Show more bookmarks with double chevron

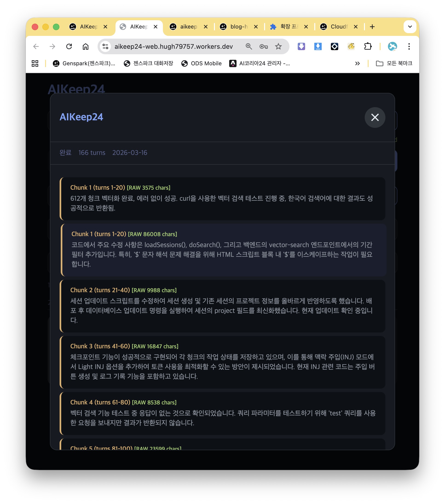tap(357, 63)
